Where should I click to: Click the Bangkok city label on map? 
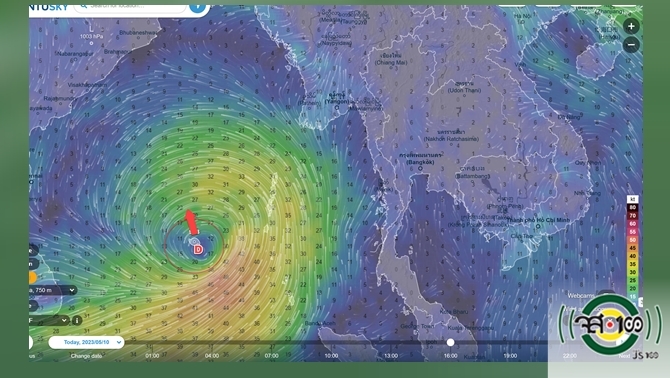[420, 162]
